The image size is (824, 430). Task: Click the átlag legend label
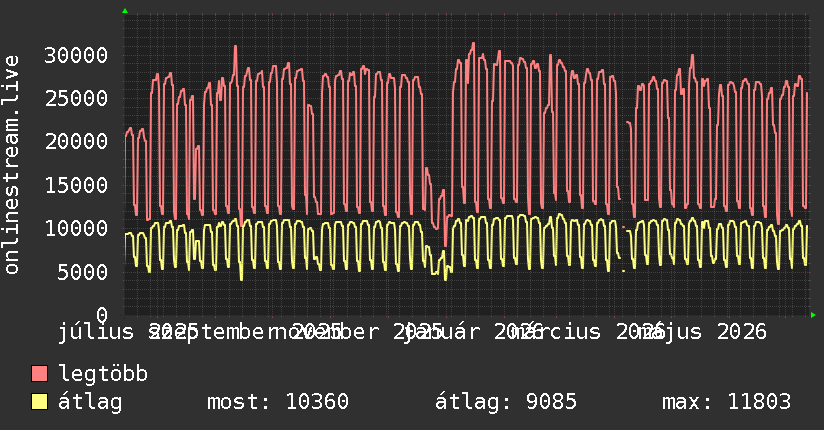[x=90, y=402]
